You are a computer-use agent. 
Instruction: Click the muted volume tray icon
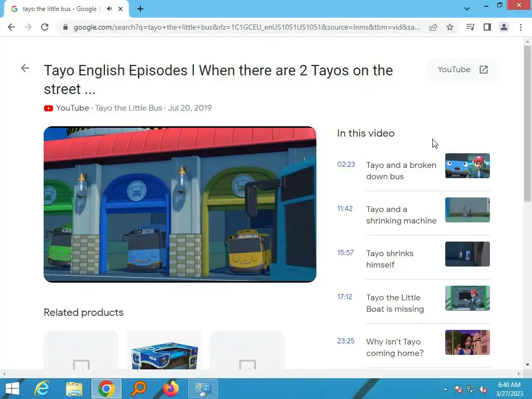tap(484, 389)
